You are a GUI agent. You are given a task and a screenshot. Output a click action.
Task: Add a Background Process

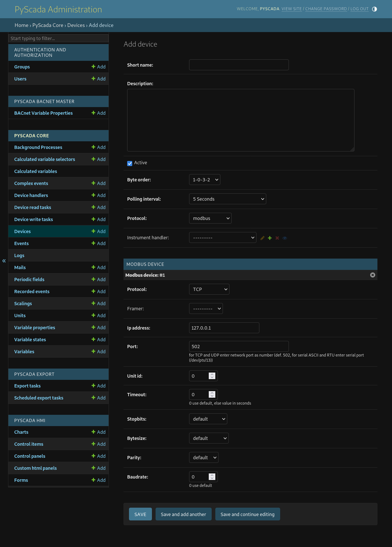tap(98, 147)
